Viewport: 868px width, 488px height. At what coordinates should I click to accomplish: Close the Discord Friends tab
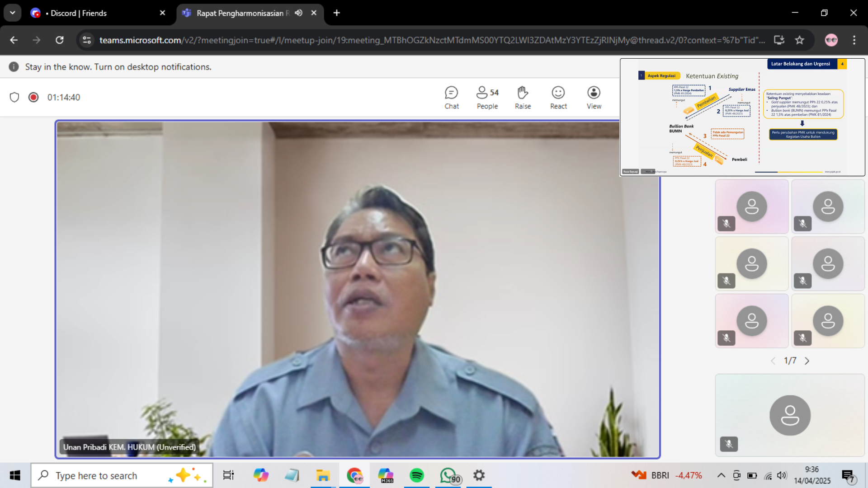pos(162,13)
